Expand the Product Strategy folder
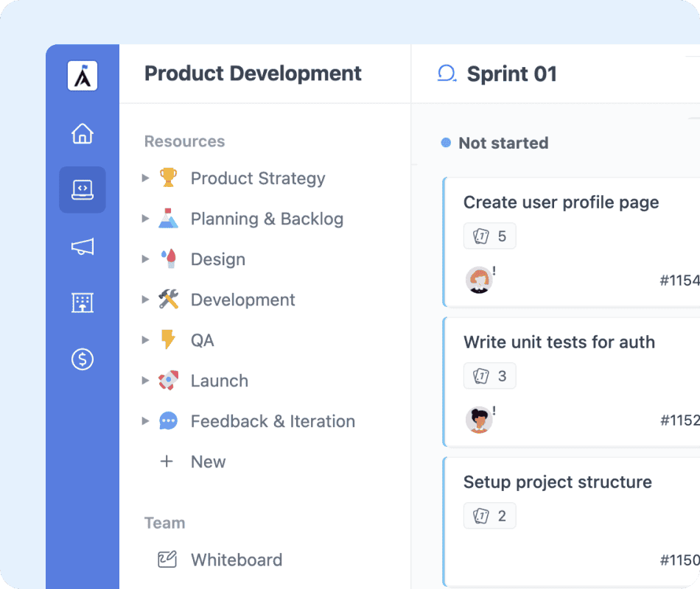Viewport: 700px width, 589px height. (145, 178)
